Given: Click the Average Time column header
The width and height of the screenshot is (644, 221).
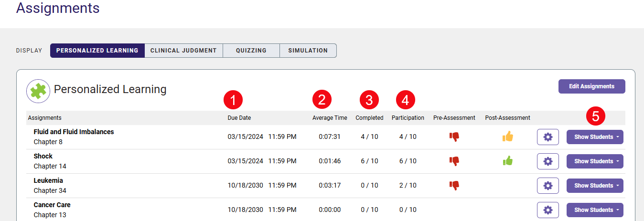Looking at the screenshot, I should [330, 118].
